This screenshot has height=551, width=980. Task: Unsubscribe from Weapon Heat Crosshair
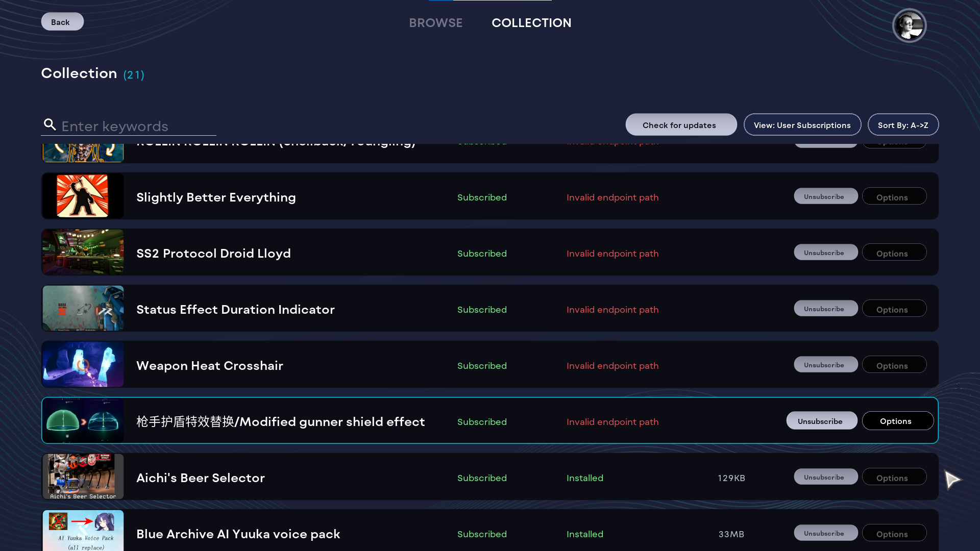(825, 365)
